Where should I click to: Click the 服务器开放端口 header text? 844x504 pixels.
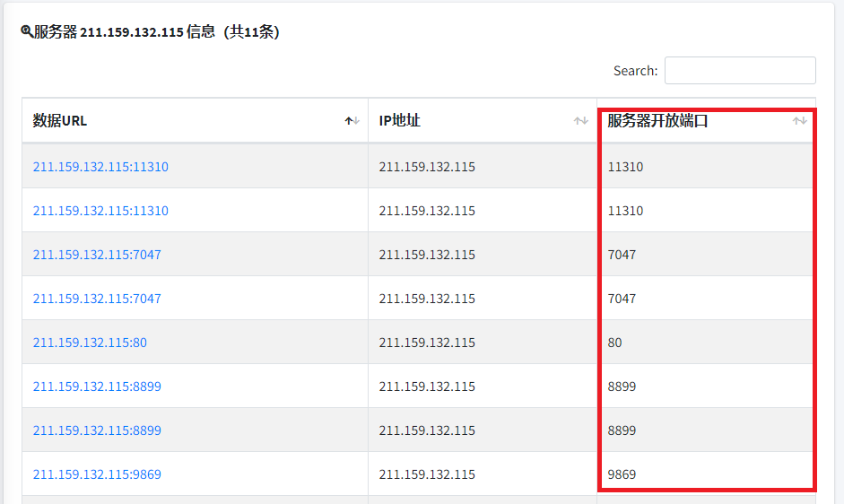(x=657, y=120)
